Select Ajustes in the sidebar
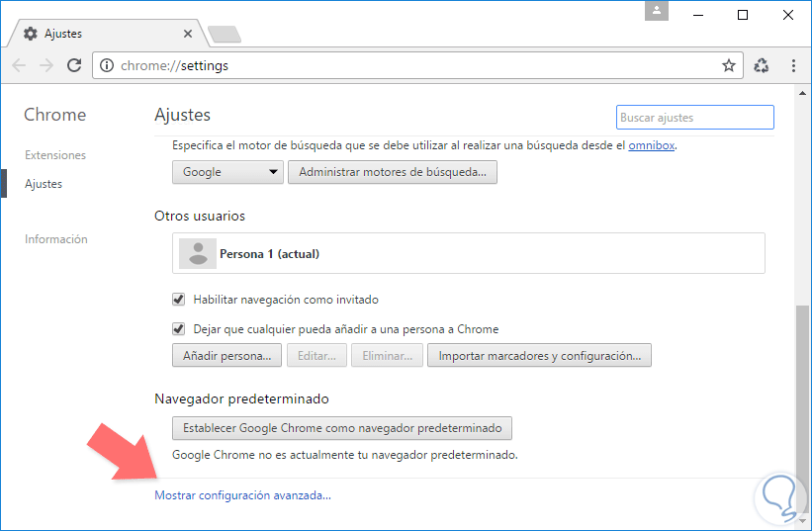812x531 pixels. pyautogui.click(x=44, y=184)
